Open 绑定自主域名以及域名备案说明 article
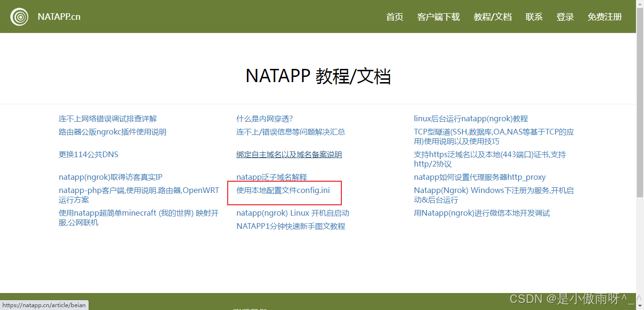 point(289,155)
